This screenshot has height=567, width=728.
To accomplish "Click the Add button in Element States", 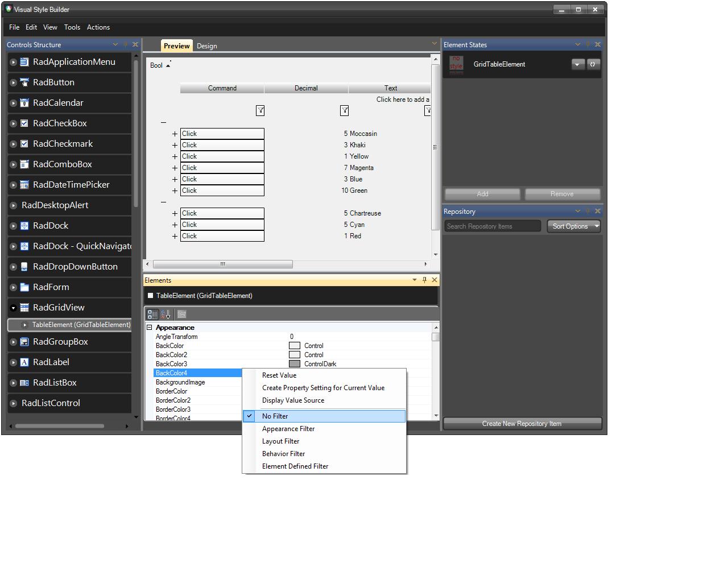I will pyautogui.click(x=482, y=194).
